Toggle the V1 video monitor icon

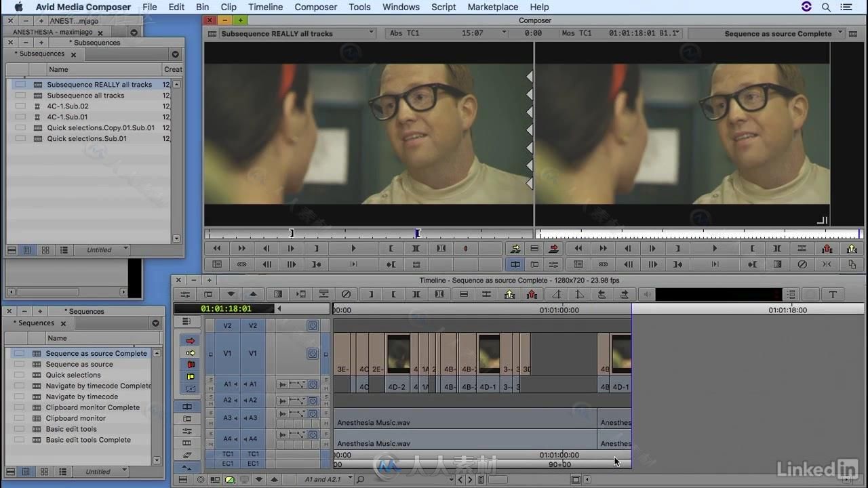point(313,353)
